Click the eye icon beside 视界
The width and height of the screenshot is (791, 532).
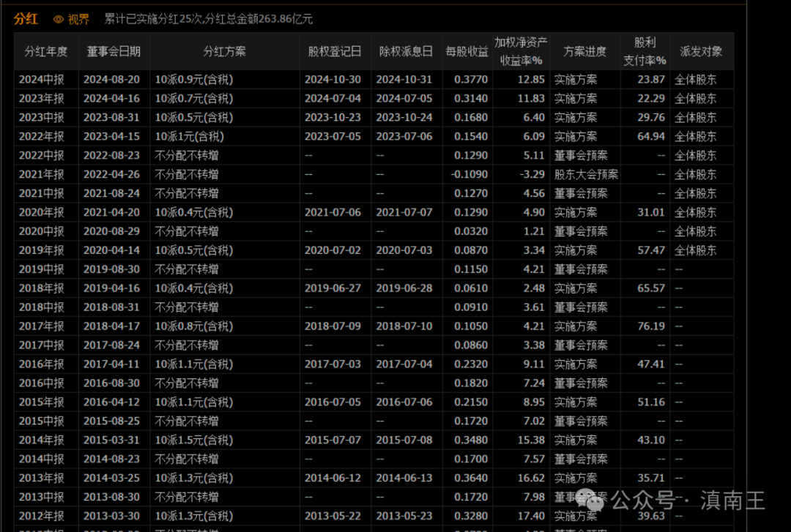pos(59,19)
